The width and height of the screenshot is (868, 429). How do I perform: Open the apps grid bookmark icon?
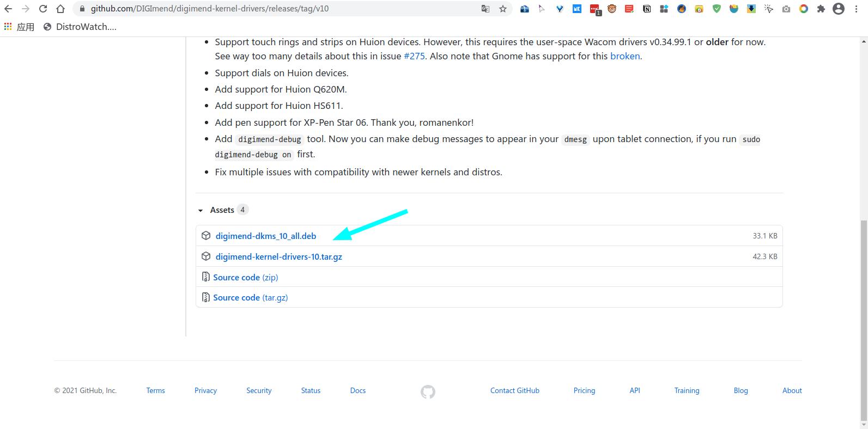8,27
